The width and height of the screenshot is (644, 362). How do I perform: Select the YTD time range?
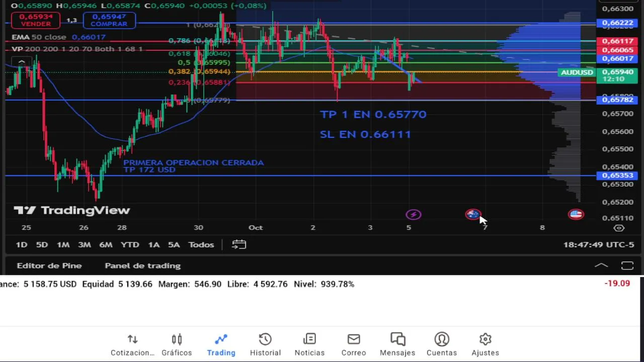click(x=130, y=245)
